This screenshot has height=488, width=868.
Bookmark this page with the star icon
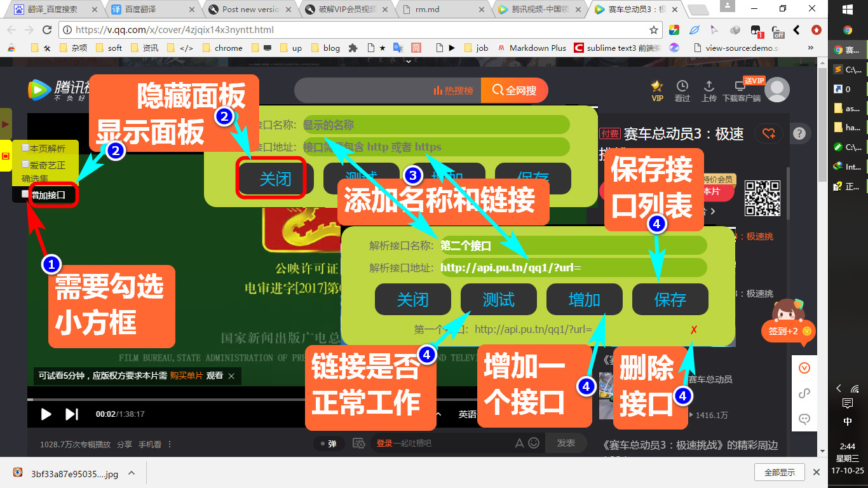pos(654,30)
